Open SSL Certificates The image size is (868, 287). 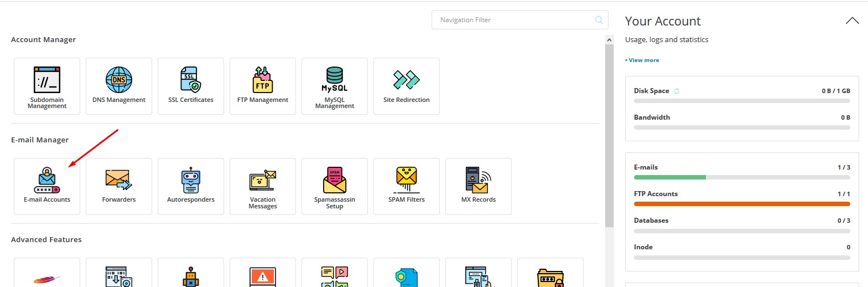click(191, 86)
